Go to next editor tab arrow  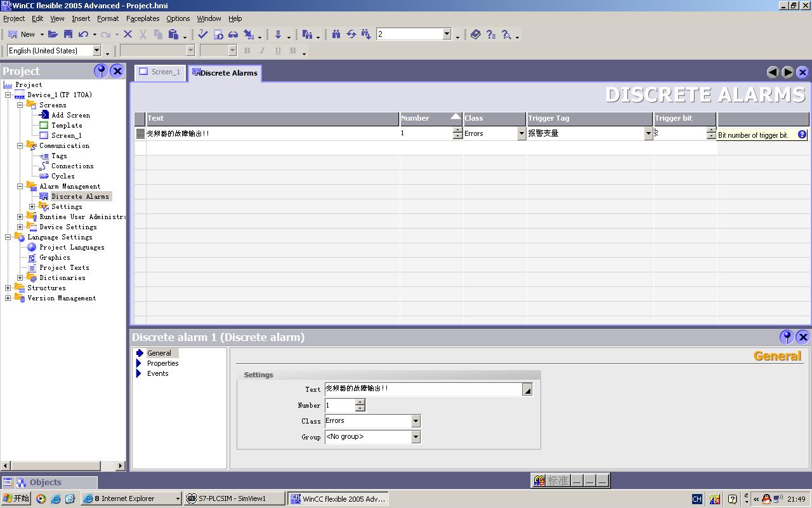tap(788, 72)
